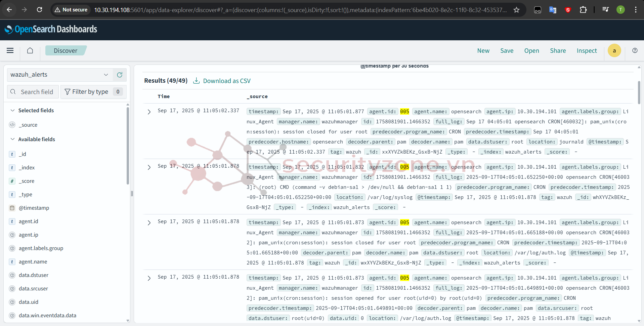Click the browser address bar URL
644x326 pixels.
click(x=300, y=10)
